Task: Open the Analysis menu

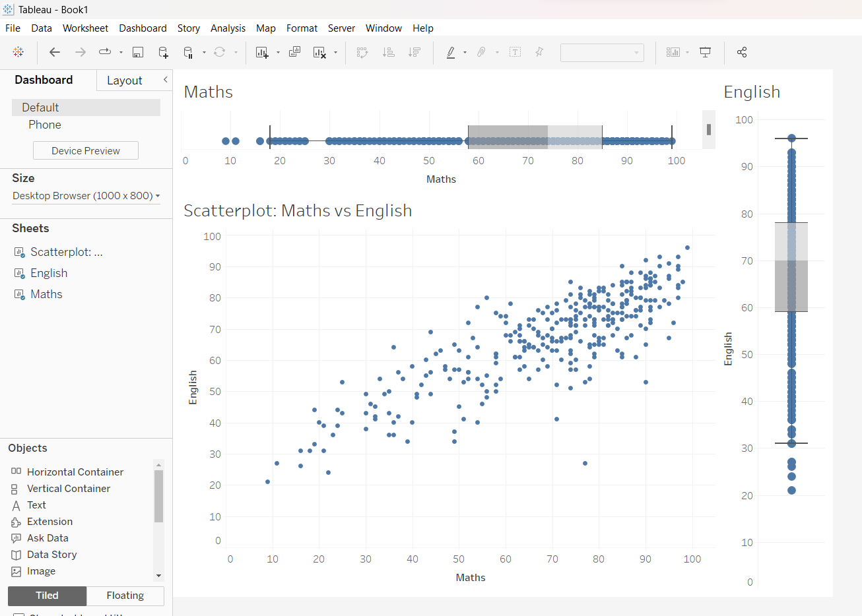Action: click(x=228, y=28)
